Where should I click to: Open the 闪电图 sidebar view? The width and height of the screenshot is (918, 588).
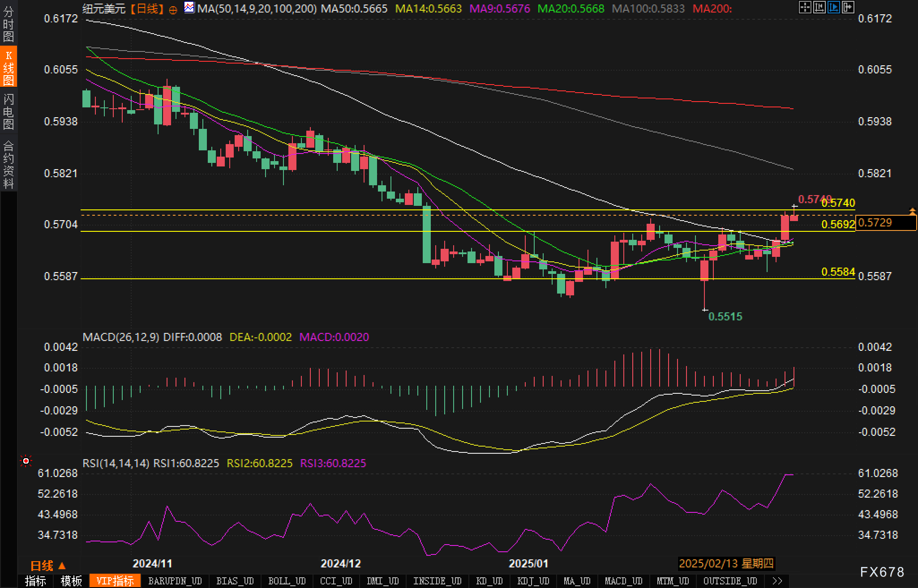(x=9, y=111)
